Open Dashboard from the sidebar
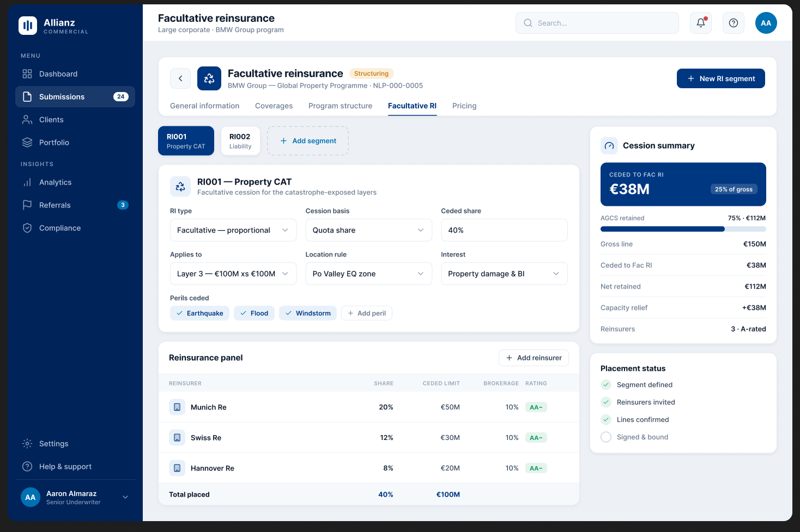The width and height of the screenshot is (800, 532). [75, 74]
